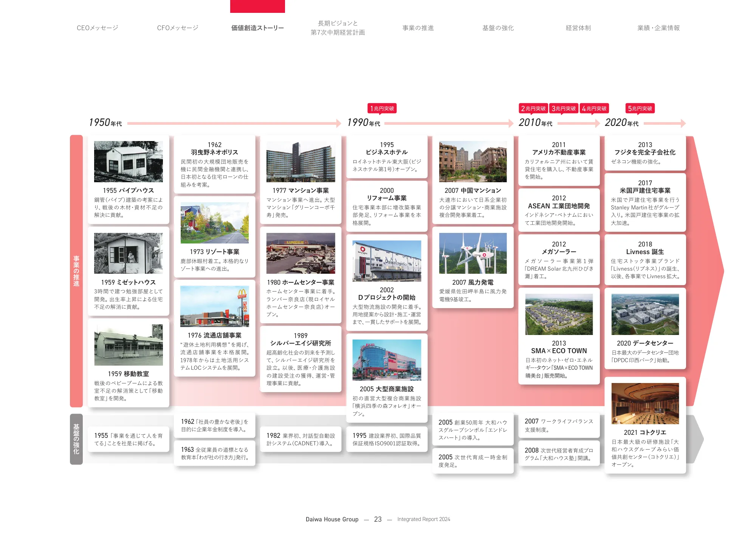Select the 2018 Livness 誕生 heading
756x535 pixels.
645,248
